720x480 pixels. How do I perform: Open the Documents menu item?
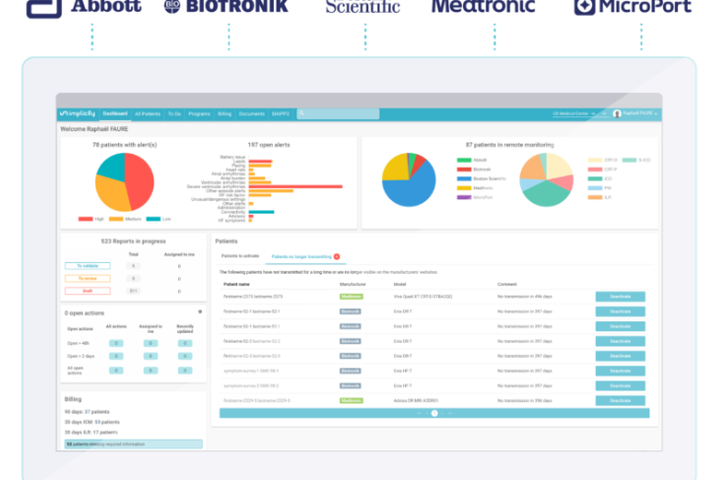pos(252,113)
